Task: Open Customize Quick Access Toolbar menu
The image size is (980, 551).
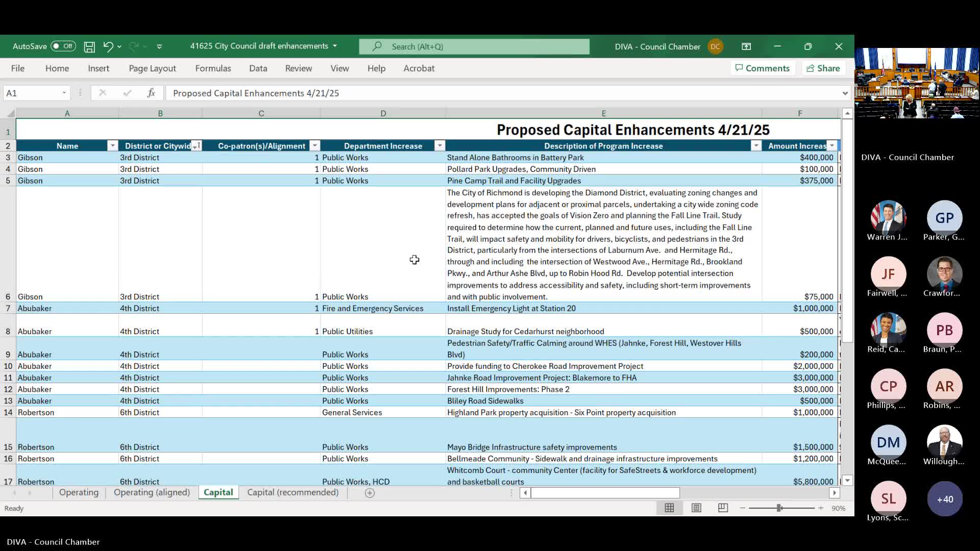Action: (x=159, y=46)
